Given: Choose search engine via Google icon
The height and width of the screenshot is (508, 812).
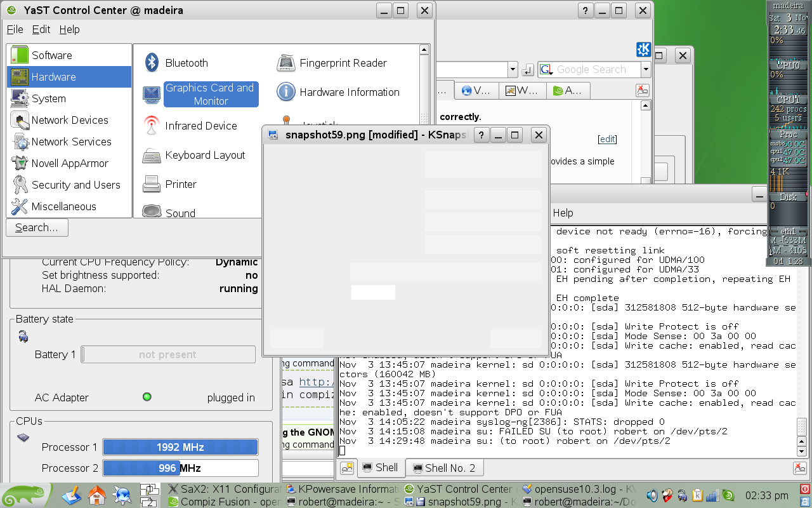Looking at the screenshot, I should pyautogui.click(x=547, y=69).
